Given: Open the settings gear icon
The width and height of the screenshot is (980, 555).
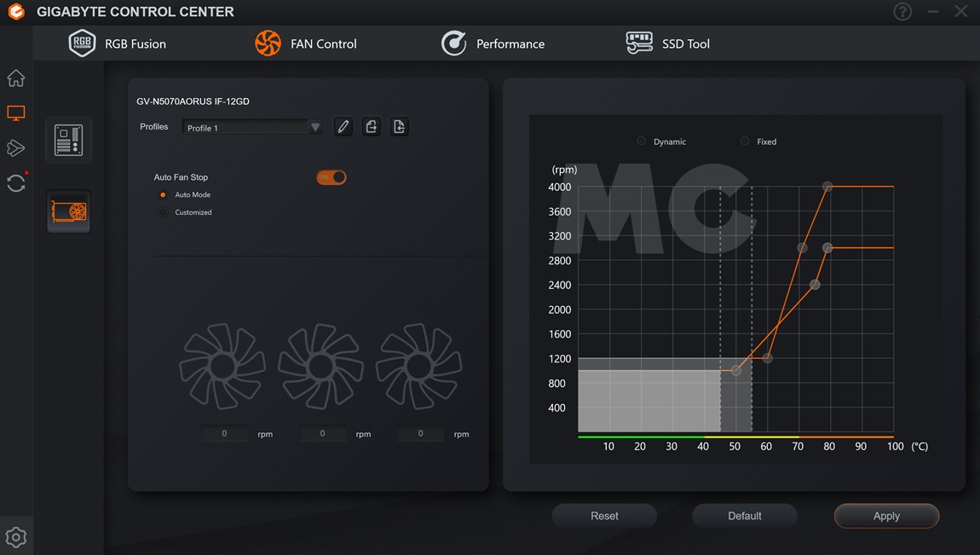Looking at the screenshot, I should pyautogui.click(x=15, y=537).
